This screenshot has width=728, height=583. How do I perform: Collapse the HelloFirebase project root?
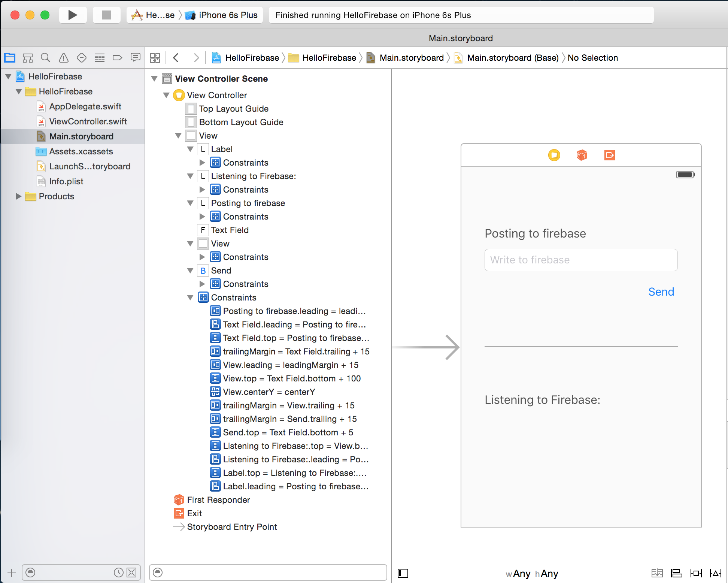pyautogui.click(x=8, y=76)
